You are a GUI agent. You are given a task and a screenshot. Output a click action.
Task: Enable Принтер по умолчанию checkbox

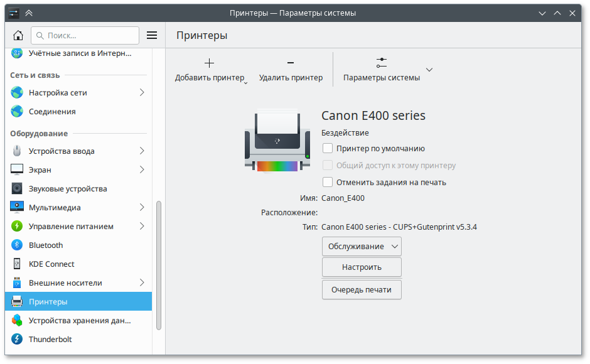[x=328, y=149]
